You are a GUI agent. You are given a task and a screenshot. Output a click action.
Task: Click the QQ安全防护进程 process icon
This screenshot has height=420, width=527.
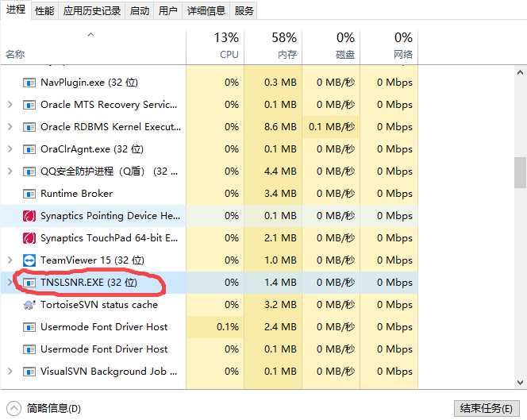(x=29, y=171)
